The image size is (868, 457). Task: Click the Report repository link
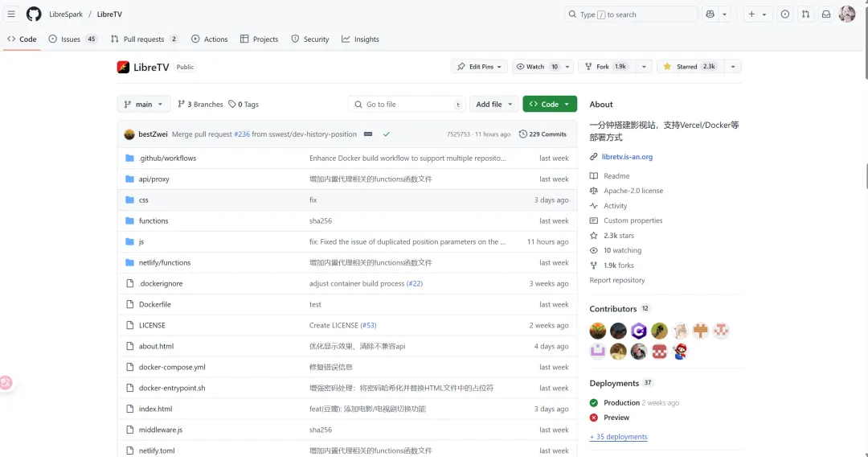[617, 280]
